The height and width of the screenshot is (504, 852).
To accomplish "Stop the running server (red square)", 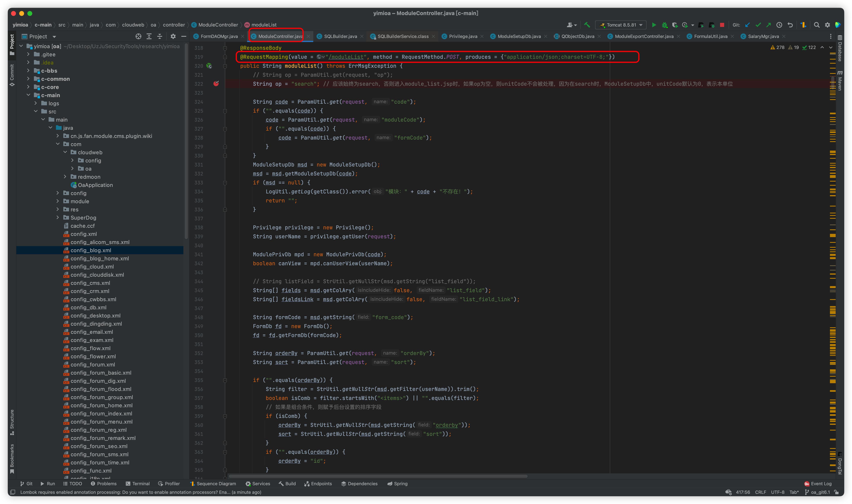I will [722, 25].
